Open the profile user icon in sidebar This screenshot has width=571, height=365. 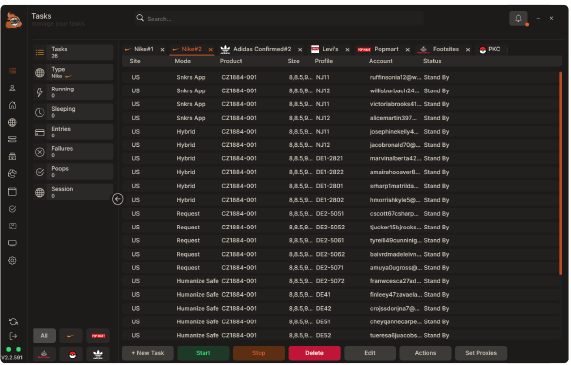click(12, 88)
